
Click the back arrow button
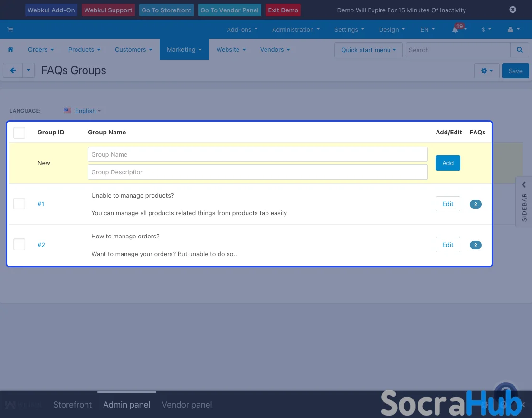(x=13, y=71)
